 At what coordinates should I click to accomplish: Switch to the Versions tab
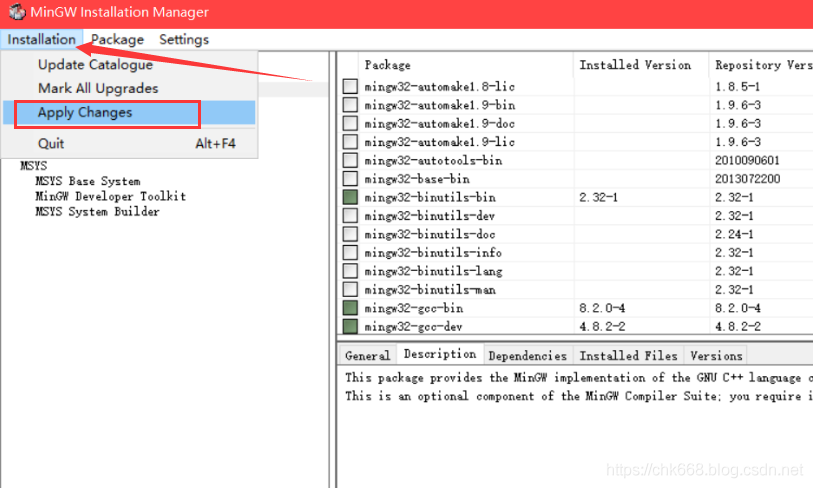[716, 356]
